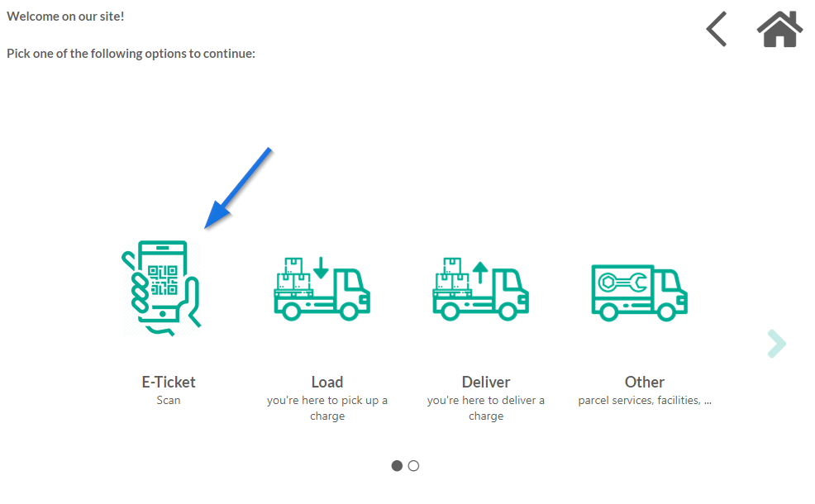Return home via the house icon
Screen dimensions: 815x504
pyautogui.click(x=779, y=29)
